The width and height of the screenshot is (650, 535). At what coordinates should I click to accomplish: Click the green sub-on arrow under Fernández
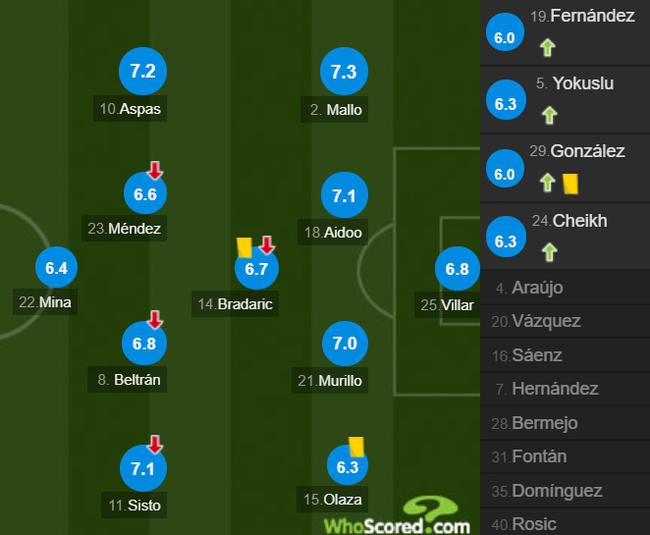(x=548, y=48)
